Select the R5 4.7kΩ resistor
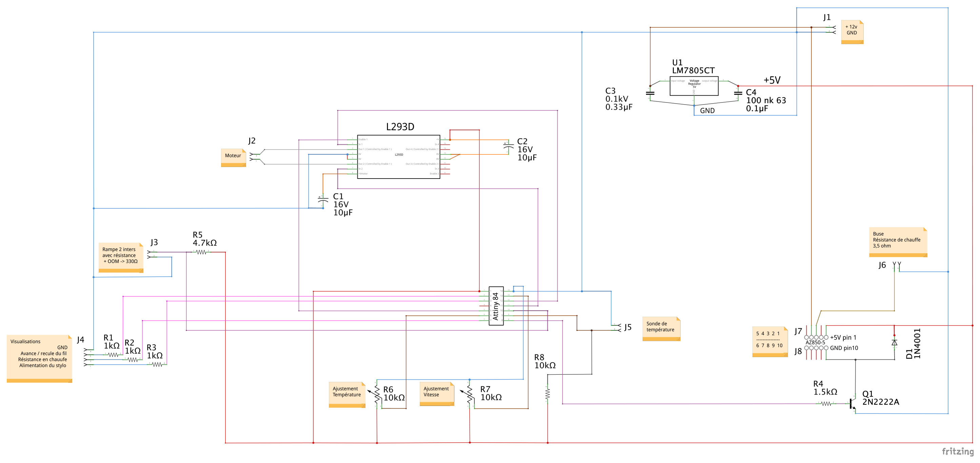Image resolution: width=980 pixels, height=463 pixels. click(201, 252)
